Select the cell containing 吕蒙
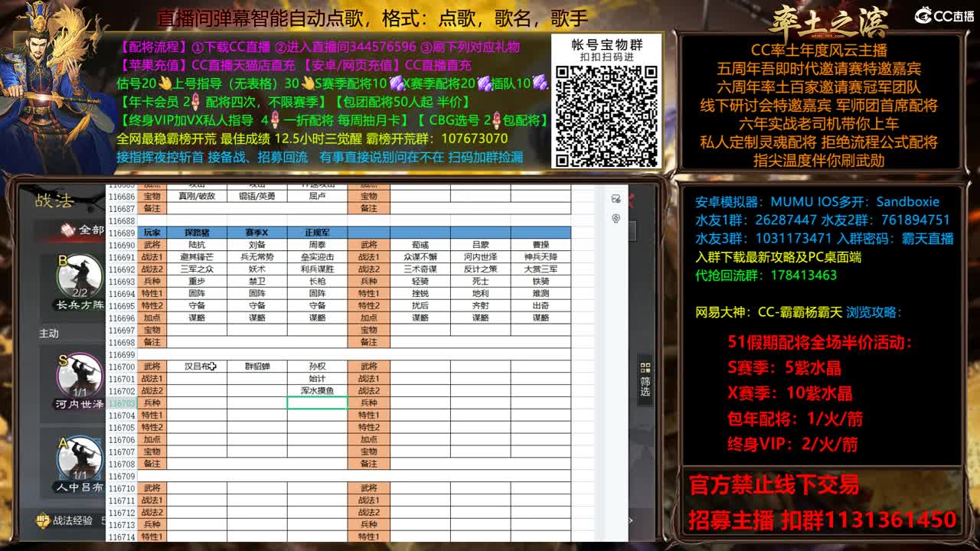The height and width of the screenshot is (551, 980). tap(480, 244)
